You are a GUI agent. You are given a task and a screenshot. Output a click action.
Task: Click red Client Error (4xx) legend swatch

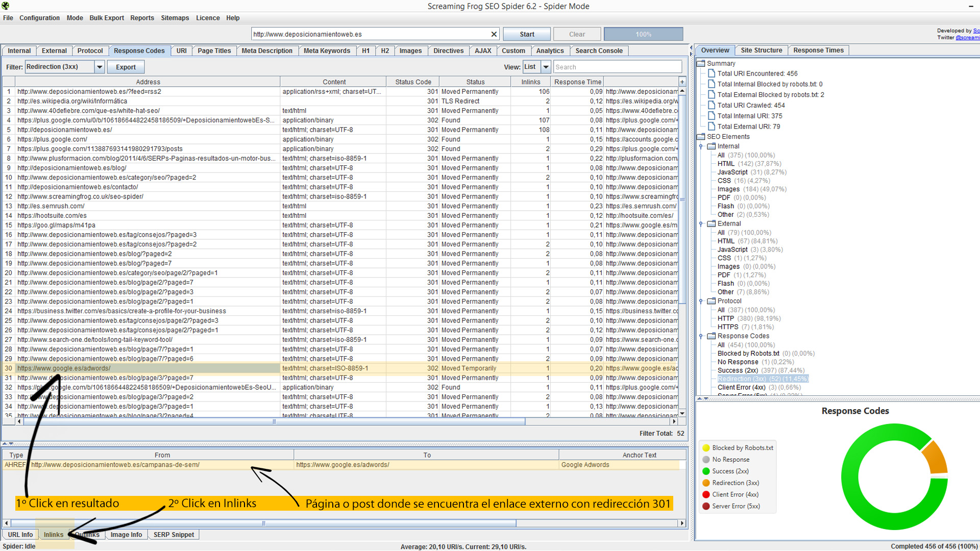click(706, 495)
